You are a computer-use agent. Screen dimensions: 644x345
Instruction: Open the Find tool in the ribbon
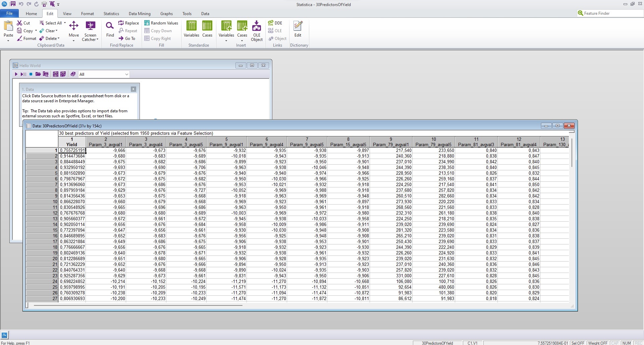coord(110,29)
